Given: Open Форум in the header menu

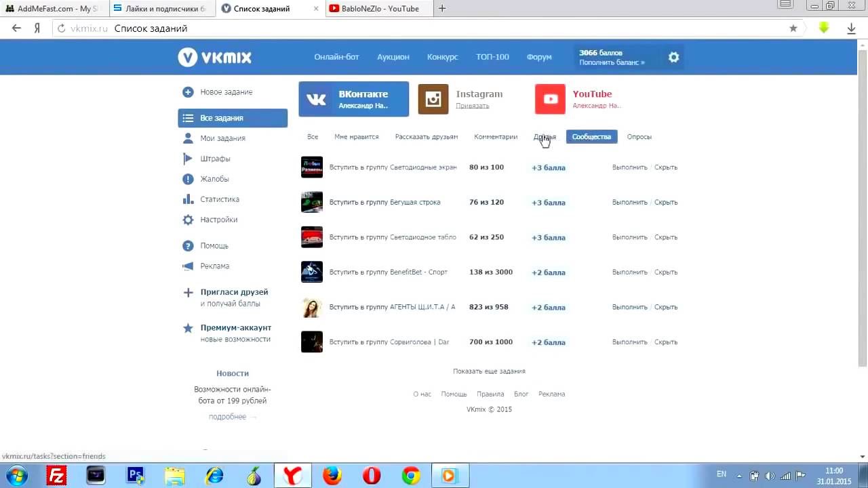Looking at the screenshot, I should (539, 57).
